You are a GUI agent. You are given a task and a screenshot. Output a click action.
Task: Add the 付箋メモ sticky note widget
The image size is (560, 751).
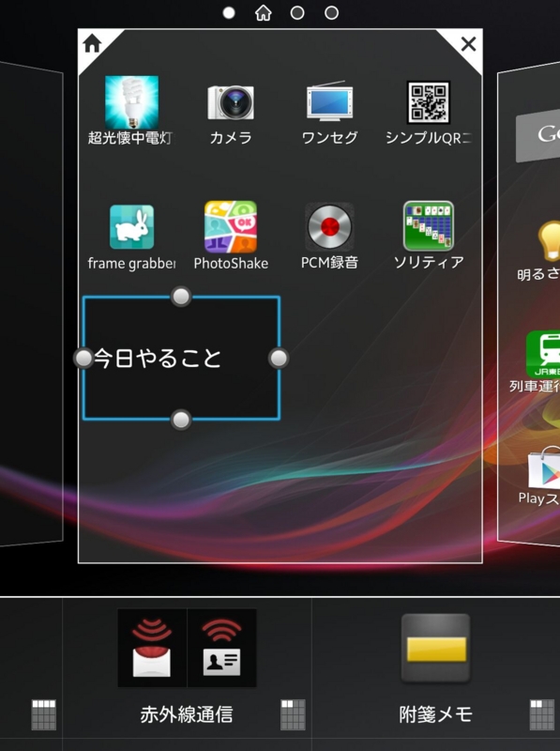coord(435,648)
